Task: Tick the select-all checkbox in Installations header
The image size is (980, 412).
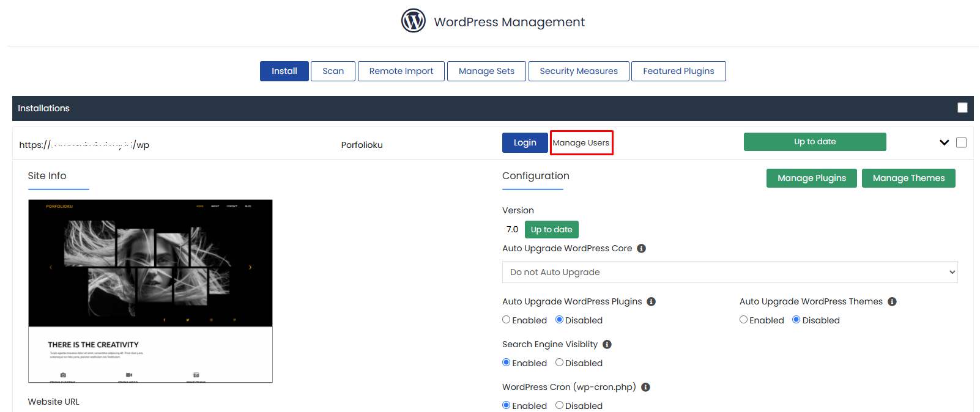Action: pyautogui.click(x=962, y=108)
